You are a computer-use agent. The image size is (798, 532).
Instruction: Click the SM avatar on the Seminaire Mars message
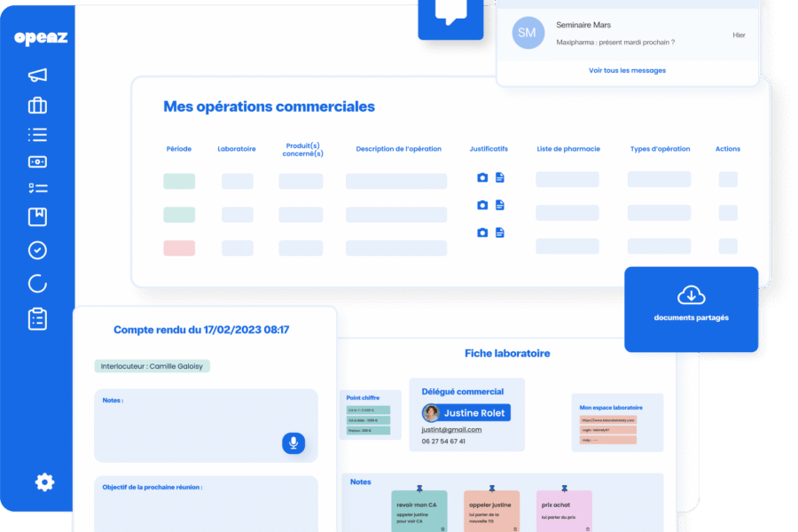coord(528,33)
